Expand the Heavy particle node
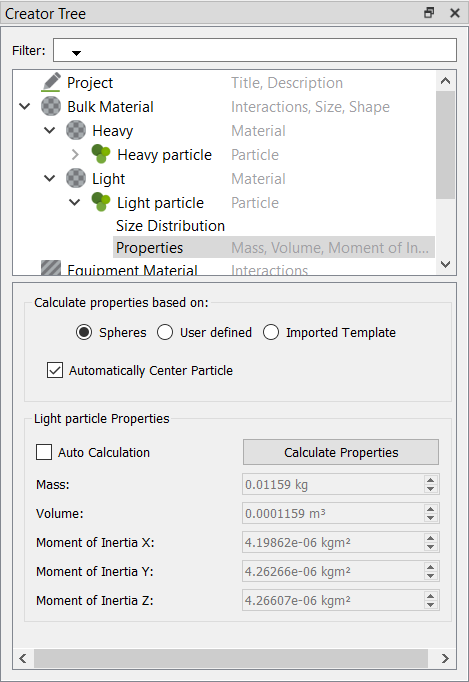469x682 pixels. (75, 155)
